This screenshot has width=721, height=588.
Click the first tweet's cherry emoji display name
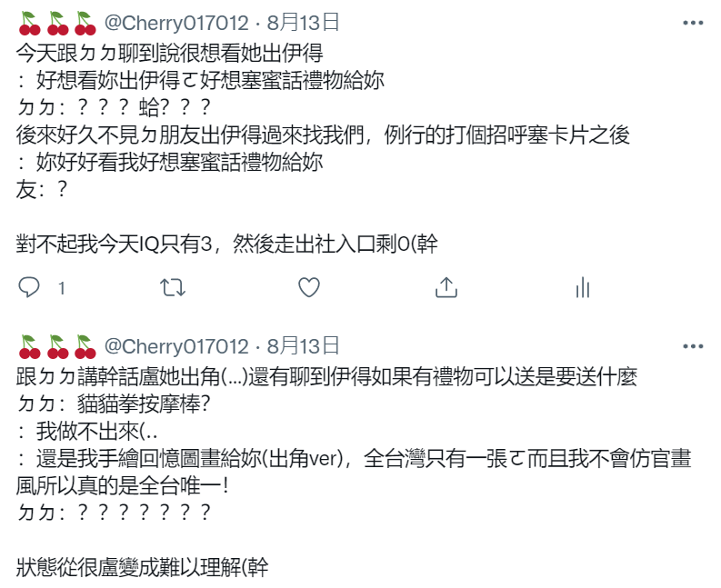click(x=57, y=24)
